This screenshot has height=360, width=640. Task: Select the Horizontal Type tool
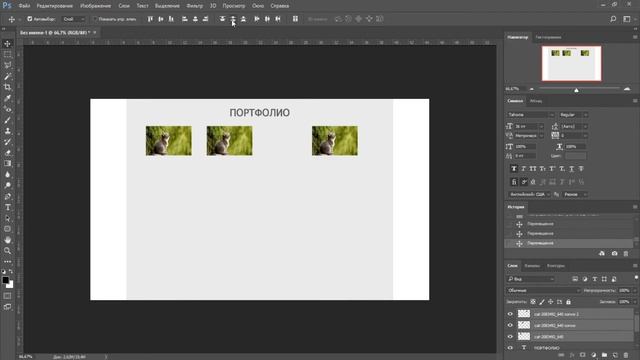click(7, 207)
